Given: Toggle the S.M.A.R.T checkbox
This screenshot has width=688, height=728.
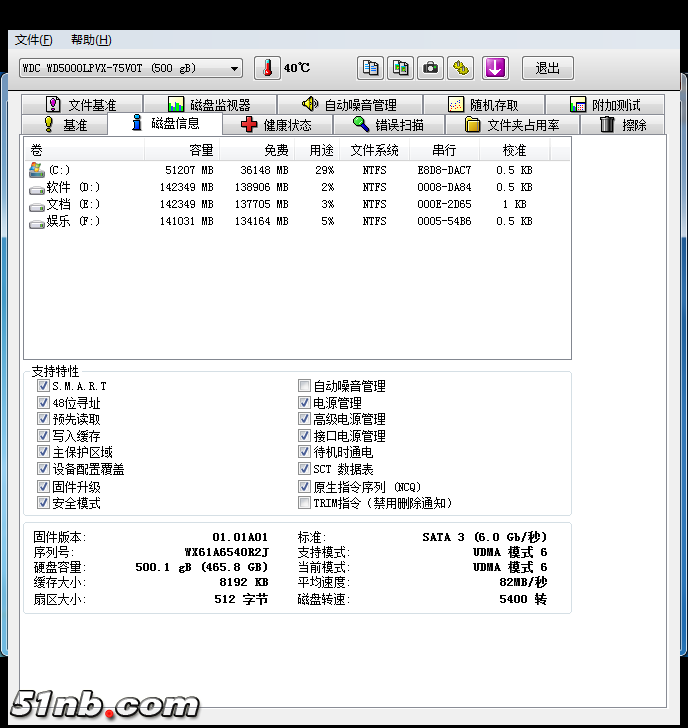Looking at the screenshot, I should click(43, 386).
